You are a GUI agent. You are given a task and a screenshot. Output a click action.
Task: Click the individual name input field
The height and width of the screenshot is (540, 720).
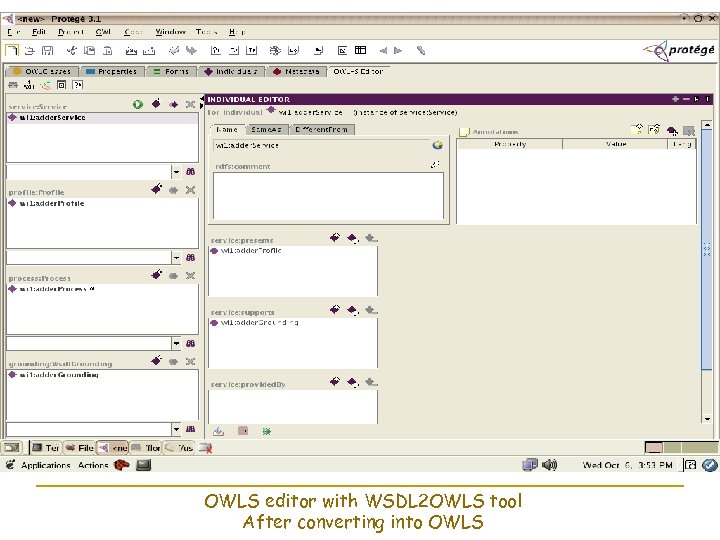click(321, 145)
